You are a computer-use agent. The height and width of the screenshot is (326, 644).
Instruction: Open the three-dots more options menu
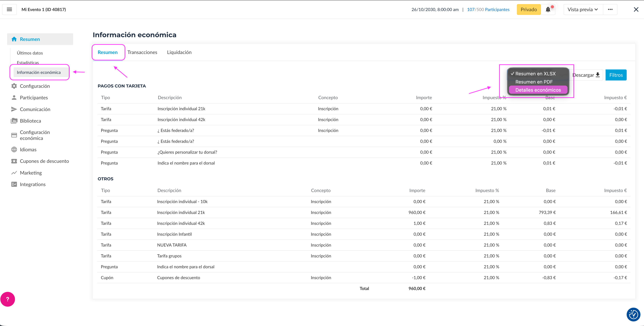tap(610, 10)
